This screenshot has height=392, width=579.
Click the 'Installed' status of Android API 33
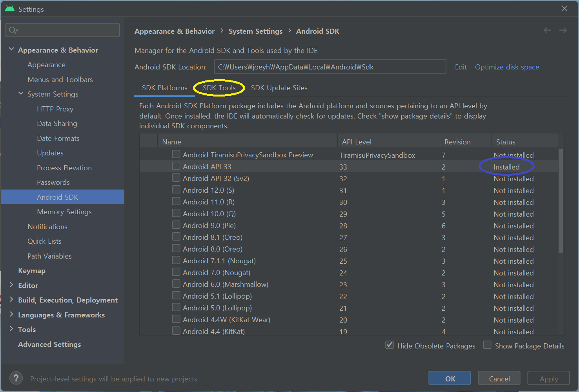[506, 167]
